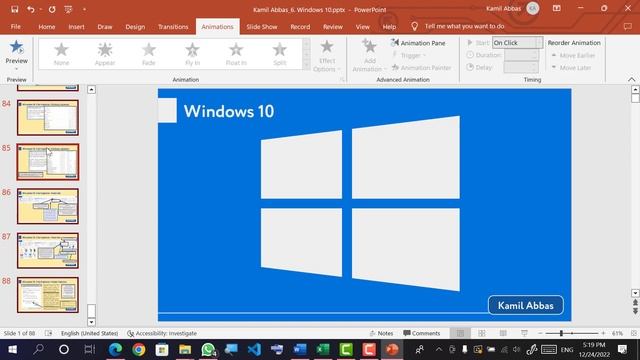The image size is (640, 360).
Task: Select the None animation effect
Action: click(x=61, y=54)
